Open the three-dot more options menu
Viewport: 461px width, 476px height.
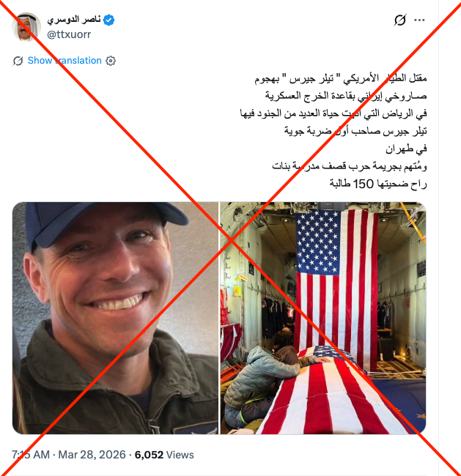[x=419, y=20]
